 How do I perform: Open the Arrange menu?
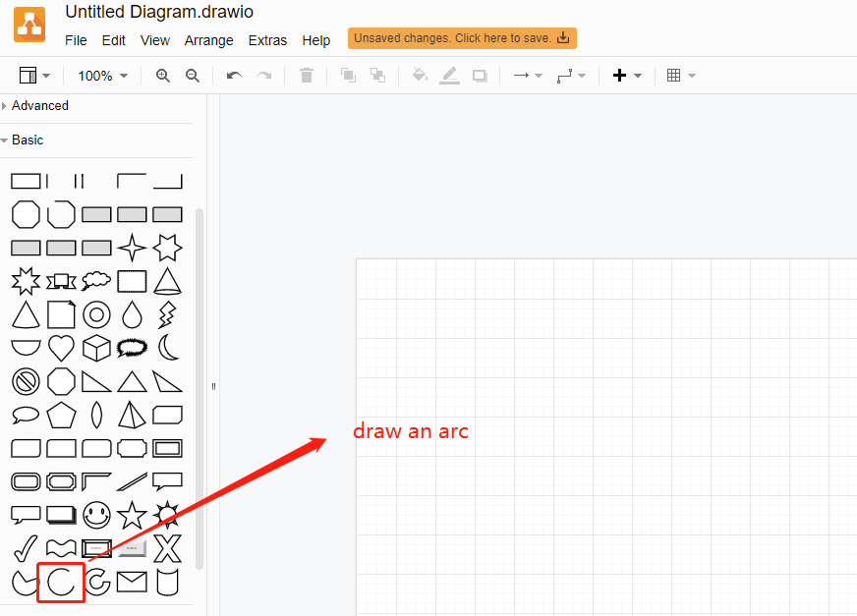(x=208, y=40)
